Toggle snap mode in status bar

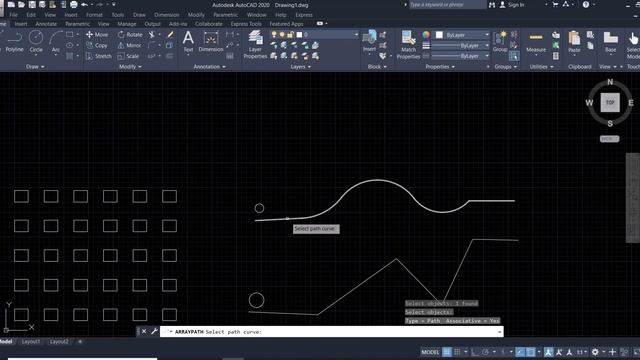[457, 352]
